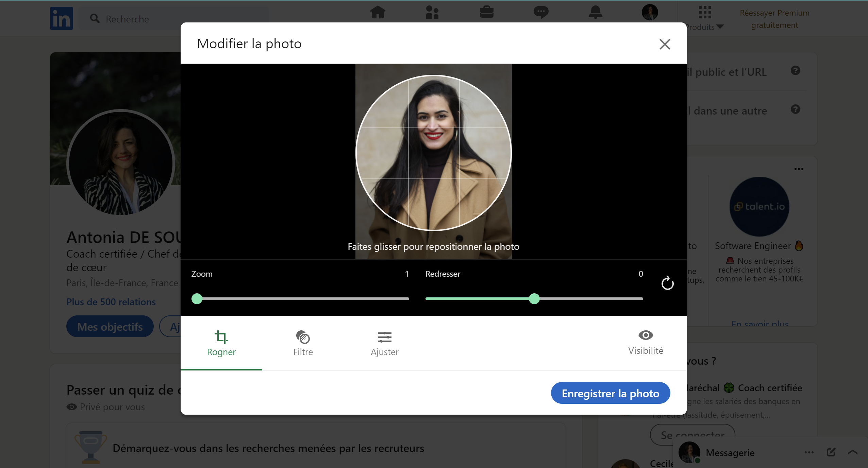This screenshot has width=868, height=468.
Task: Click the Recherche search field
Action: 173,19
